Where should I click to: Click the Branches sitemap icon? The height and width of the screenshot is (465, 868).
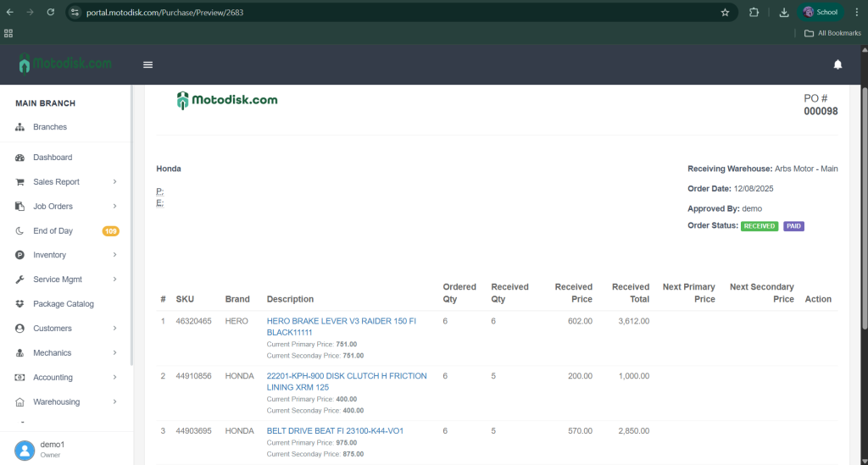(x=19, y=127)
